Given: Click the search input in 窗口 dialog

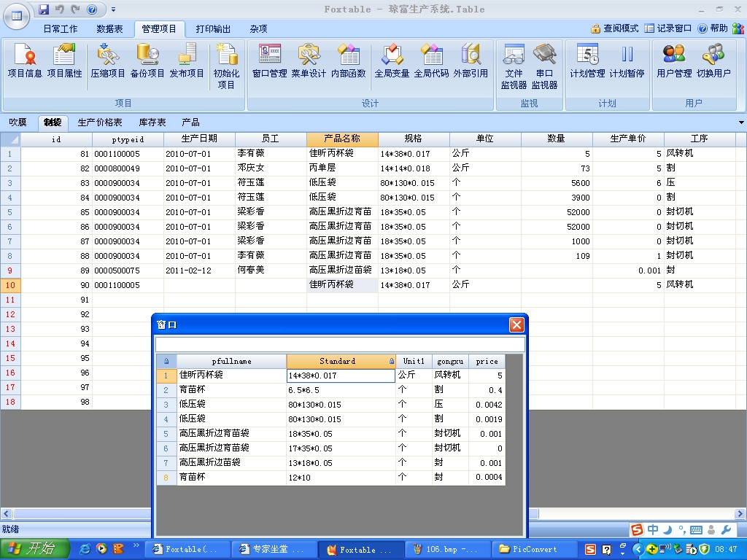Looking at the screenshot, I should point(340,344).
